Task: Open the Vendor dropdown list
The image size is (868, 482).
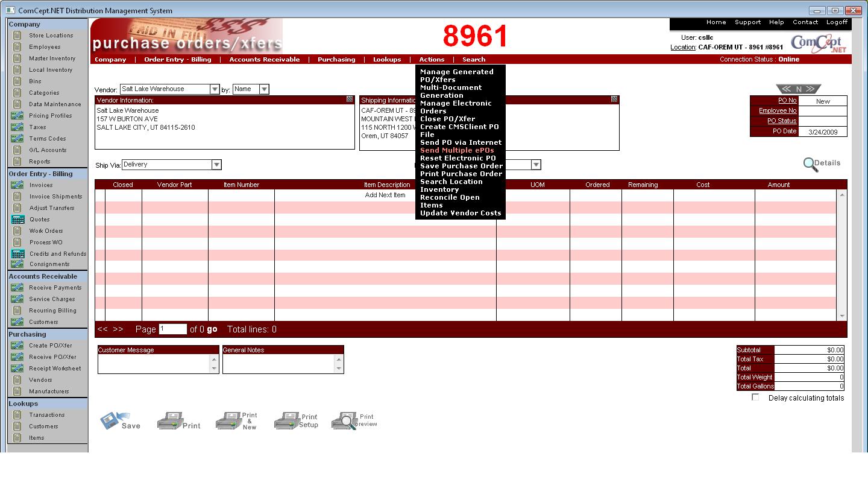Action: 215,89
